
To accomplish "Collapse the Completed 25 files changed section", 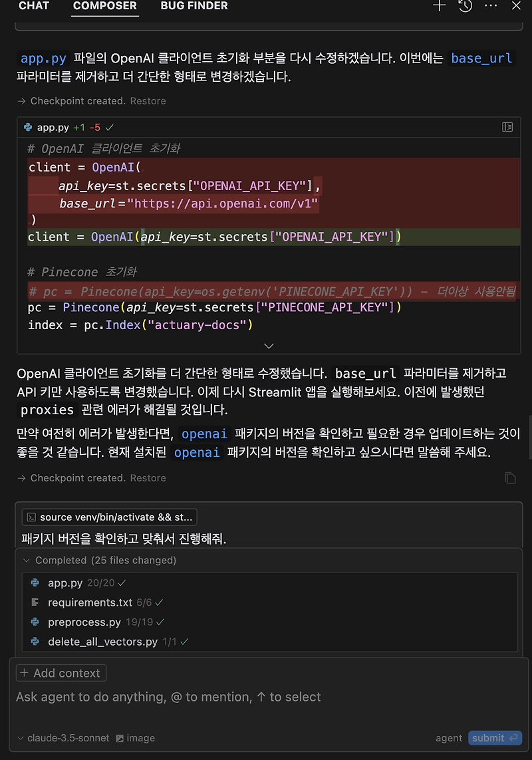I will [26, 560].
